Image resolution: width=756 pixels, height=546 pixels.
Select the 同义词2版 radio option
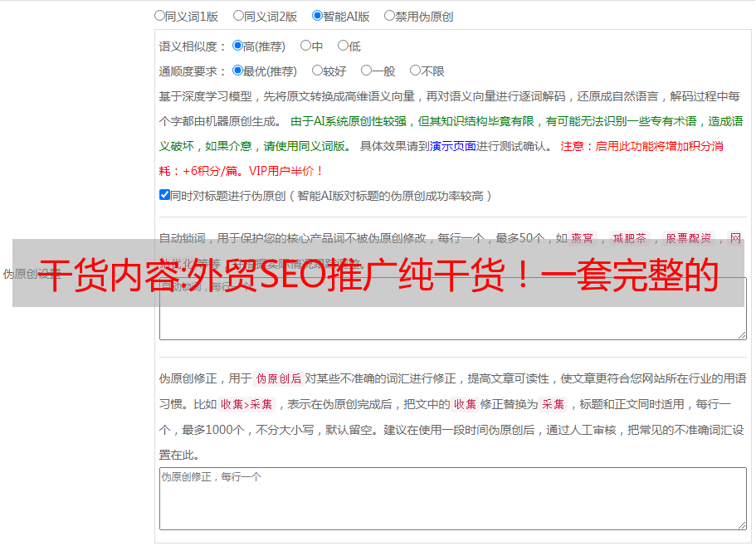point(238,16)
